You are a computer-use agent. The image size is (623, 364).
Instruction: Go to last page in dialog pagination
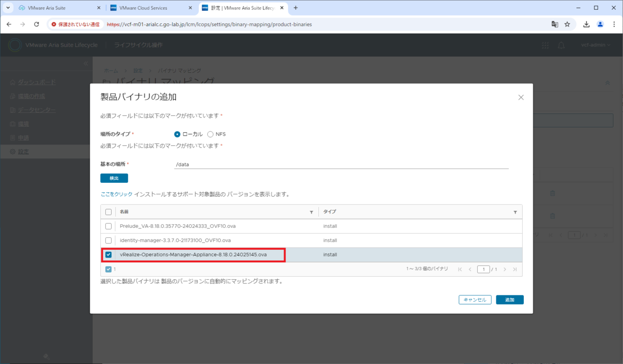pos(514,269)
